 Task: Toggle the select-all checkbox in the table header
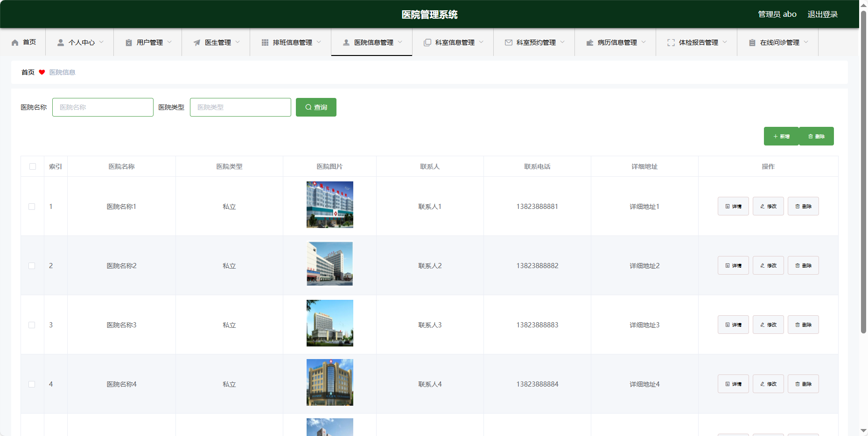tap(33, 166)
